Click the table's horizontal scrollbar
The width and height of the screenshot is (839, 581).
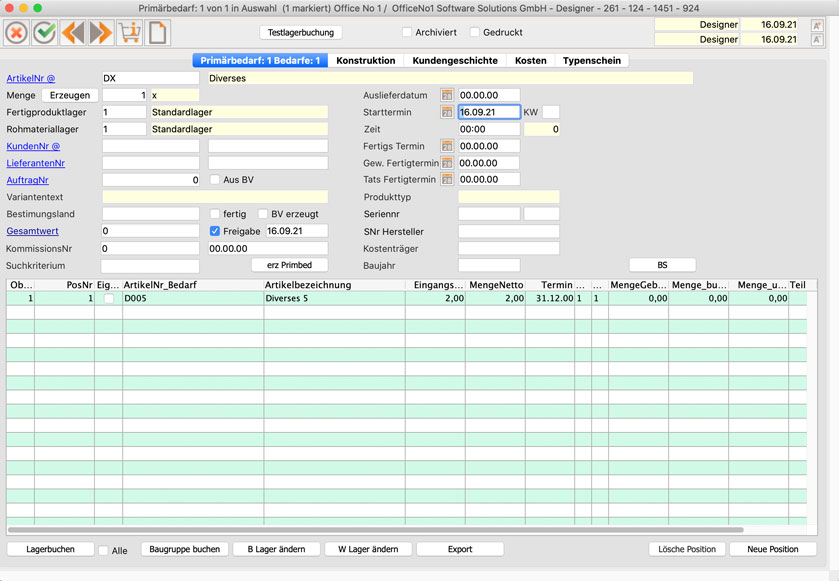tap(376, 530)
